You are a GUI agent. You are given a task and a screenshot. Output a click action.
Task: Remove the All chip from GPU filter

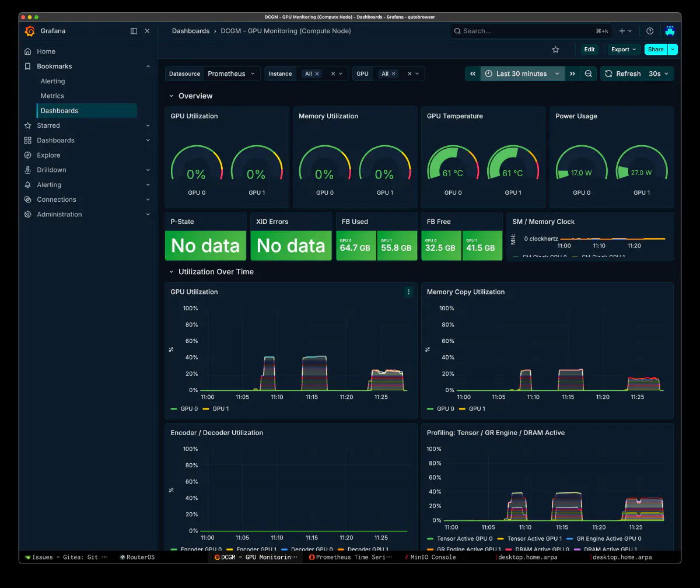coord(394,74)
